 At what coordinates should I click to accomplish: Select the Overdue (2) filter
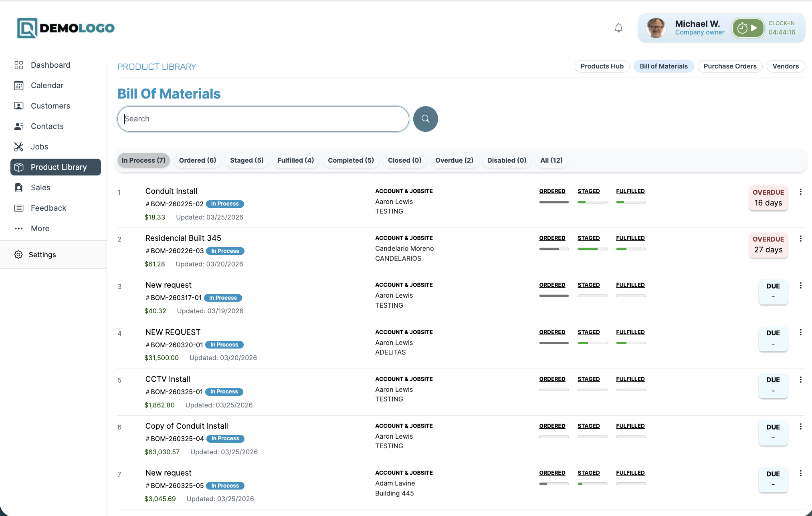click(454, 160)
